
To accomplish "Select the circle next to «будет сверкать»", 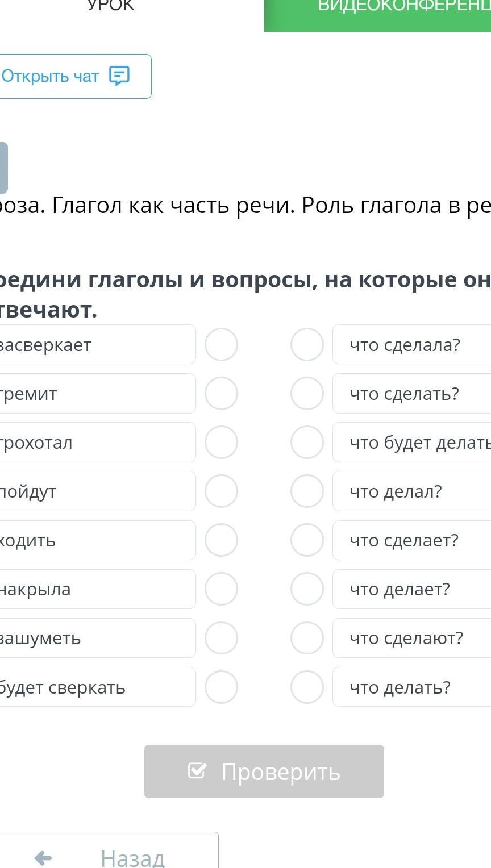I will (x=221, y=687).
